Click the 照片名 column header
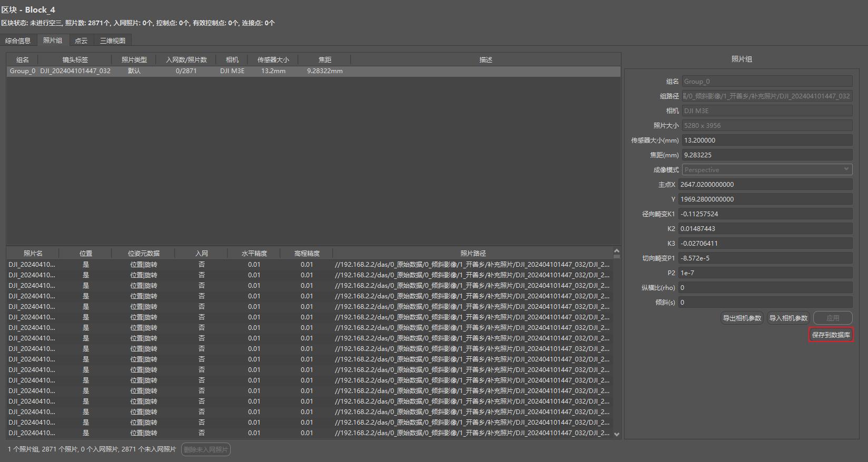 pyautogui.click(x=33, y=253)
